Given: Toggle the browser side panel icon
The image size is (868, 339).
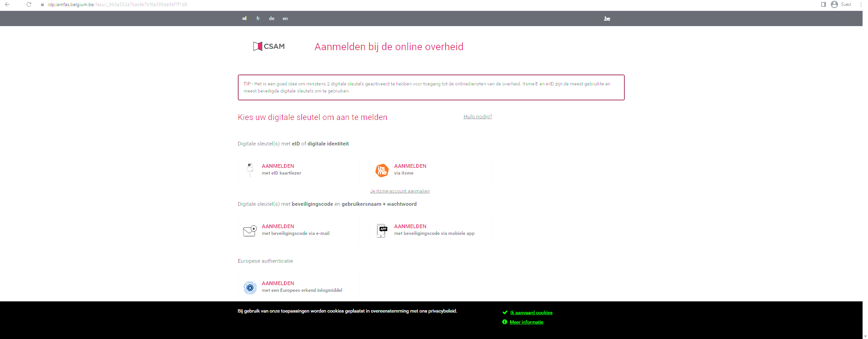Looking at the screenshot, I should click(x=823, y=4).
